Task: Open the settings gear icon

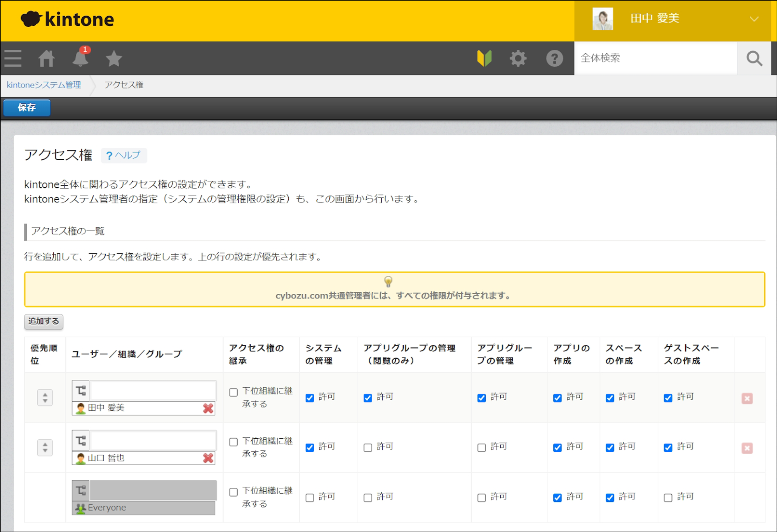Action: pos(518,58)
